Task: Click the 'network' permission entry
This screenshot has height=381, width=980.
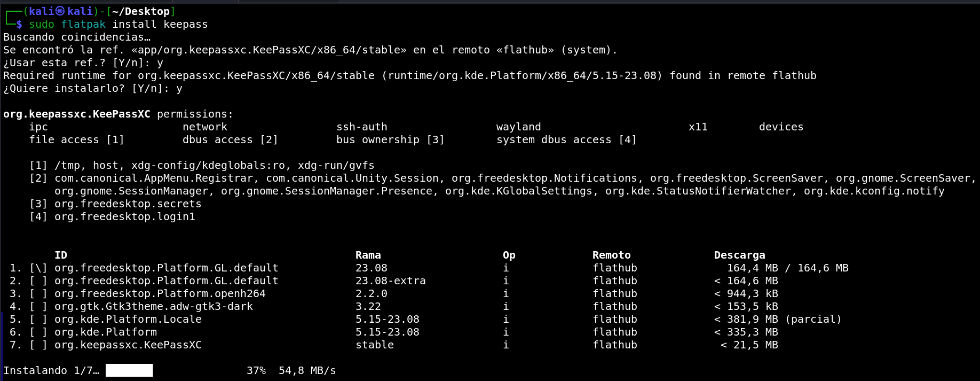Action: coord(205,127)
